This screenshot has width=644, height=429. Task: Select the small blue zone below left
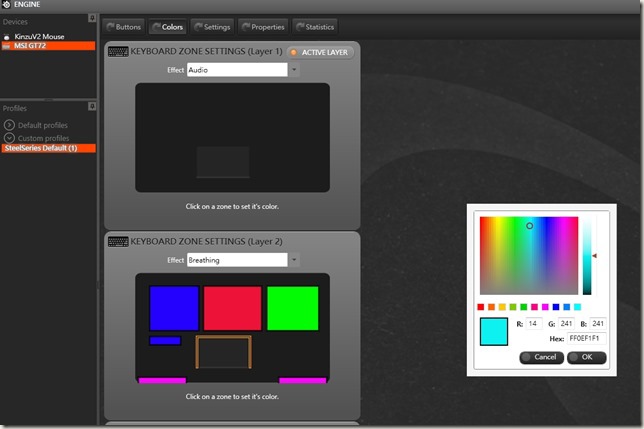[x=165, y=341]
